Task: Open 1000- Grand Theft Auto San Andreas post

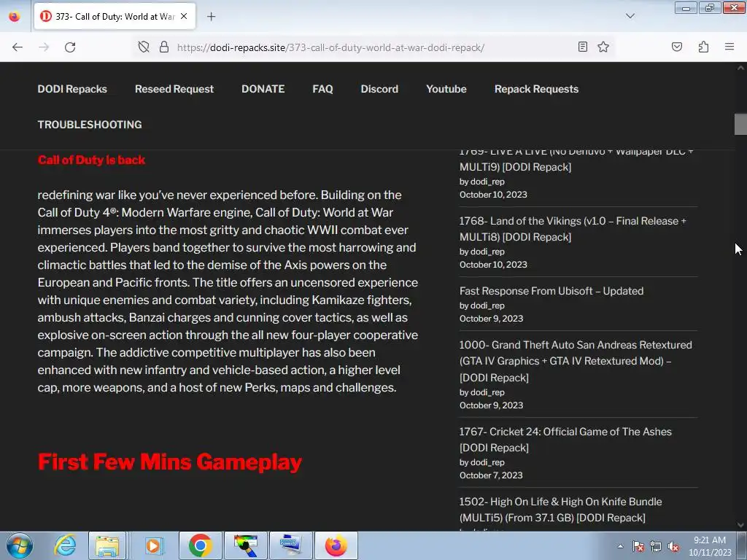Action: coord(576,361)
